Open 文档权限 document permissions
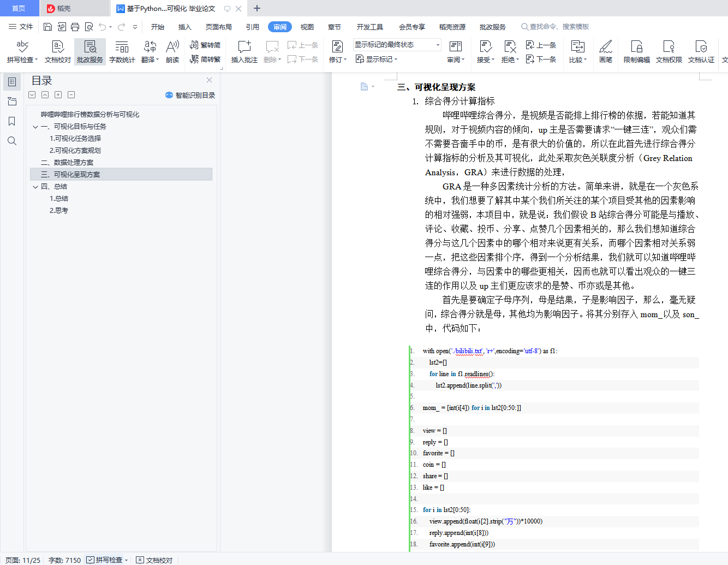 point(669,51)
